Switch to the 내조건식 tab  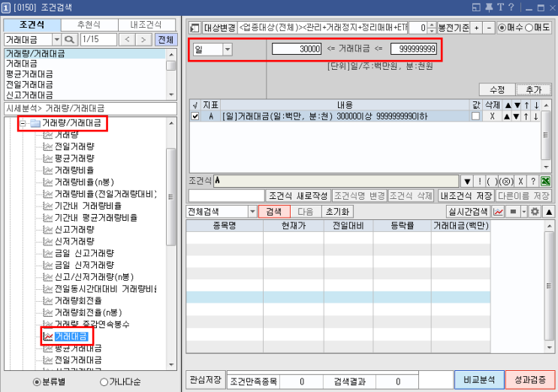(x=146, y=25)
